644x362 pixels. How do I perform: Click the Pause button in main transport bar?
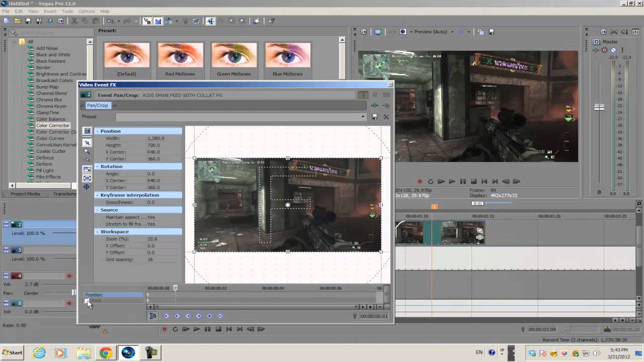click(x=207, y=329)
